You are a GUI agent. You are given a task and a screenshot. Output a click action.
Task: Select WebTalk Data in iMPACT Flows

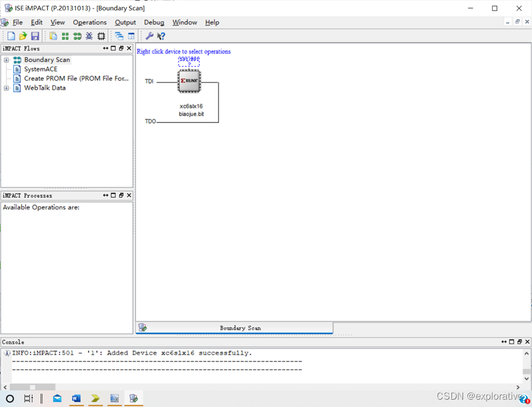(45, 88)
